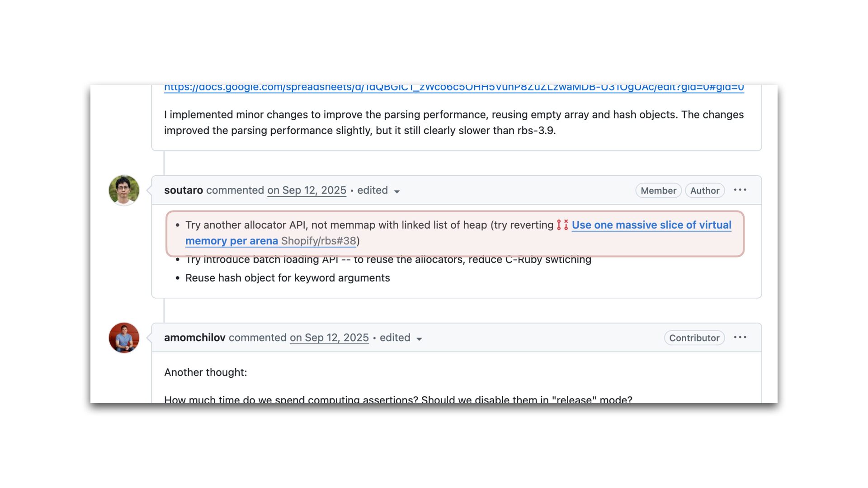
Task: Open soutaro's 'on Sep 12, 2025' timestamp
Action: (x=307, y=190)
